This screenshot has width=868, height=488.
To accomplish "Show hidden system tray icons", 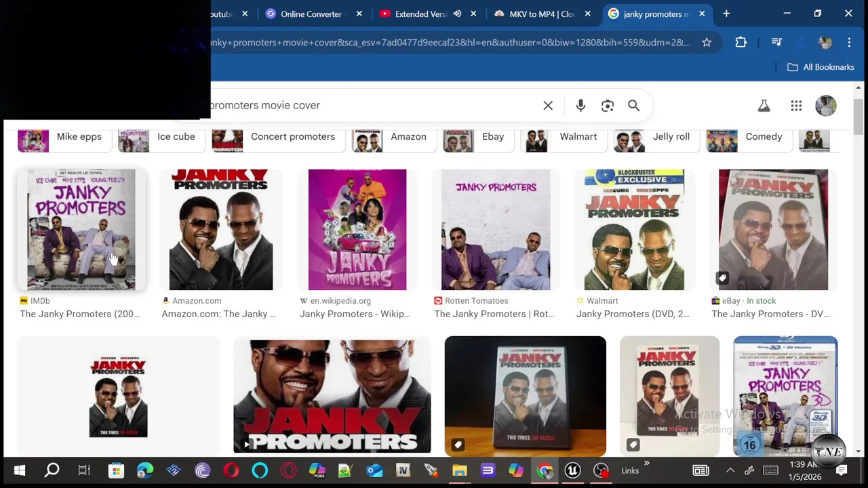I will point(730,470).
